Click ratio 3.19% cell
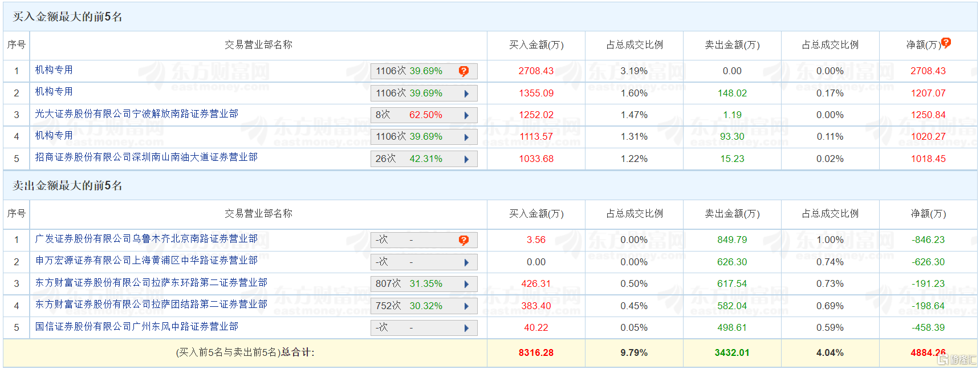Image resolution: width=980 pixels, height=369 pixels. click(634, 71)
